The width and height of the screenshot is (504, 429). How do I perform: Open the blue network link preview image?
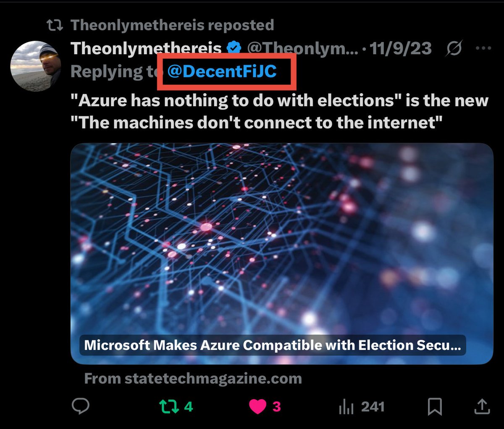tap(281, 235)
